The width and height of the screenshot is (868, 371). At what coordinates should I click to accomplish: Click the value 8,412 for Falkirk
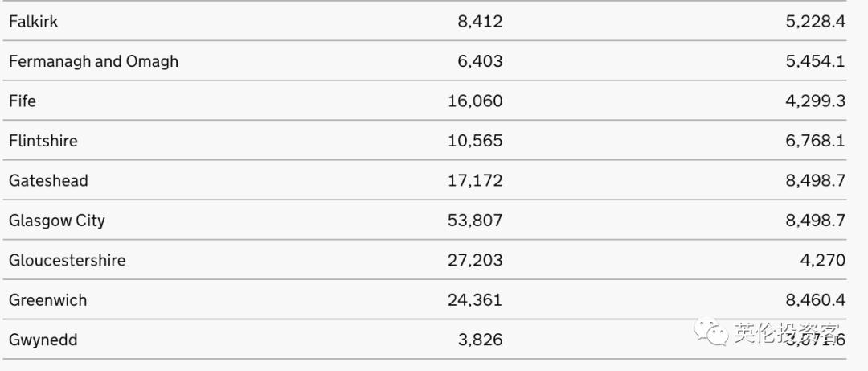tap(480, 22)
